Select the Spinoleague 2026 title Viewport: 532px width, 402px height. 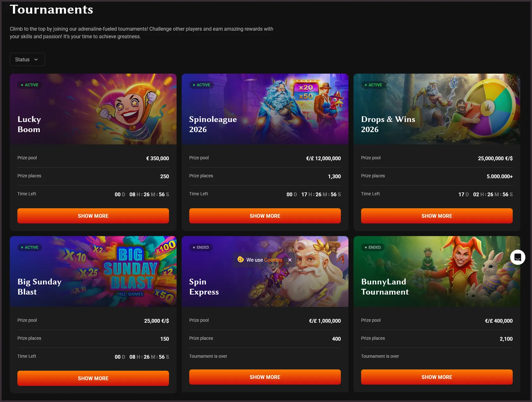coord(213,124)
